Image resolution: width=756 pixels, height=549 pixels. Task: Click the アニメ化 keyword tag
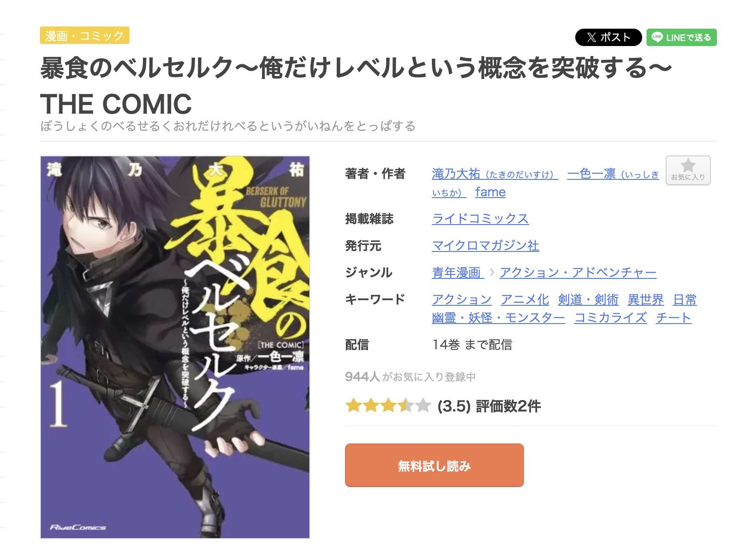pos(524,299)
